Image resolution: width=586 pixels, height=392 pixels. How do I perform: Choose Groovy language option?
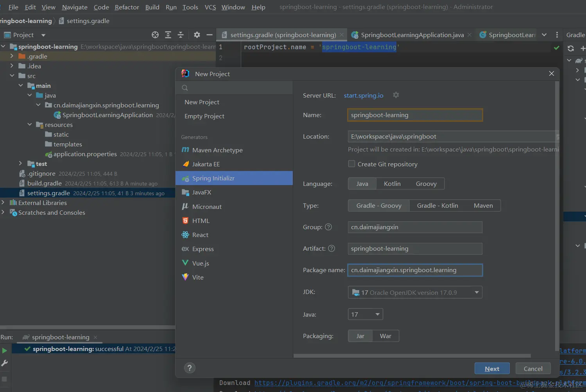pos(426,184)
